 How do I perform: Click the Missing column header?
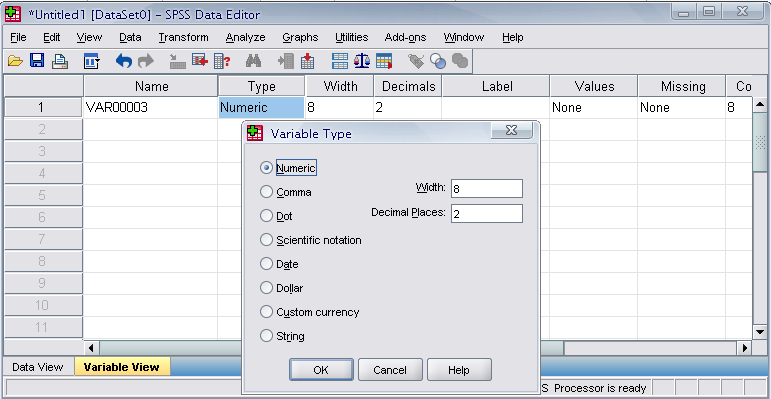682,87
